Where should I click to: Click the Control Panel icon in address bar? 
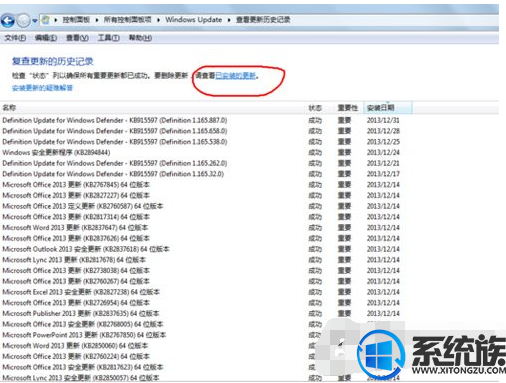pos(46,20)
